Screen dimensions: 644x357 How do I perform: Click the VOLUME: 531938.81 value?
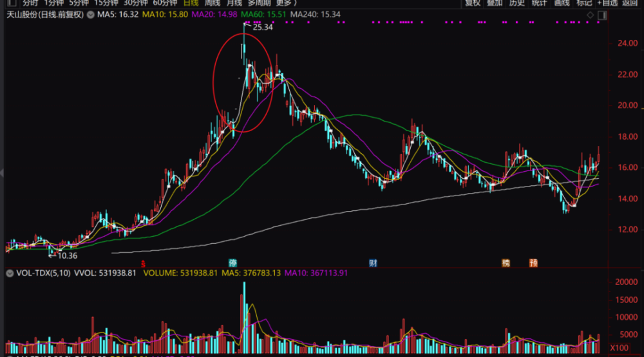click(180, 273)
